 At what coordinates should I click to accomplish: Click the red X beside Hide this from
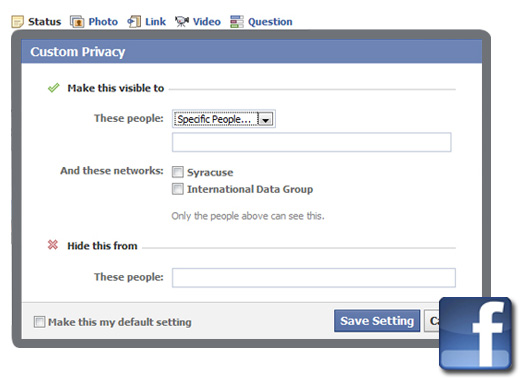(53, 245)
